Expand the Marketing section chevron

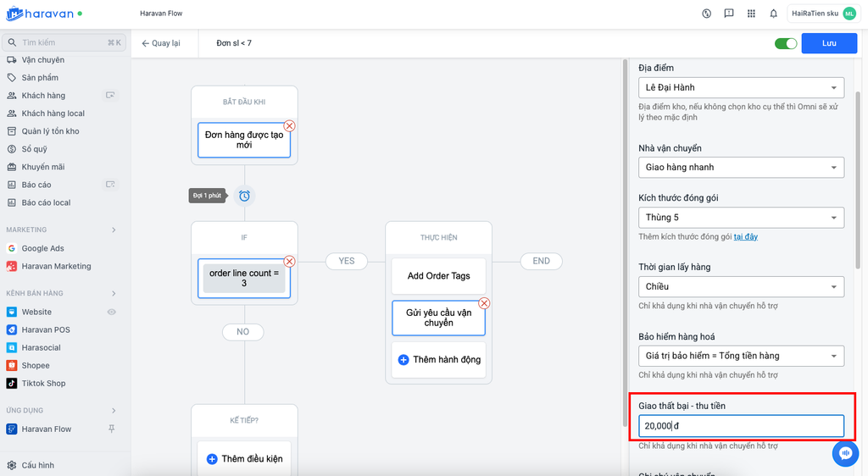(x=114, y=230)
